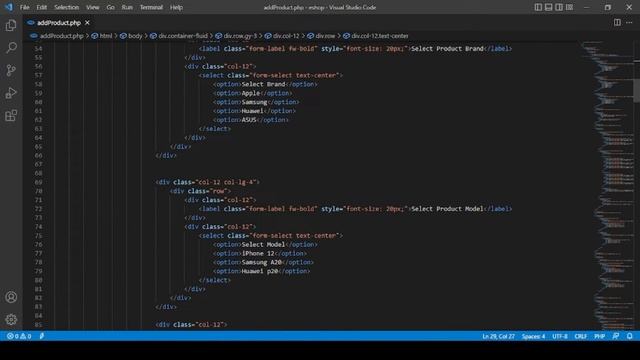Viewport: 640px width, 360px height.
Task: Open notifications bell in status bar
Action: click(629, 336)
